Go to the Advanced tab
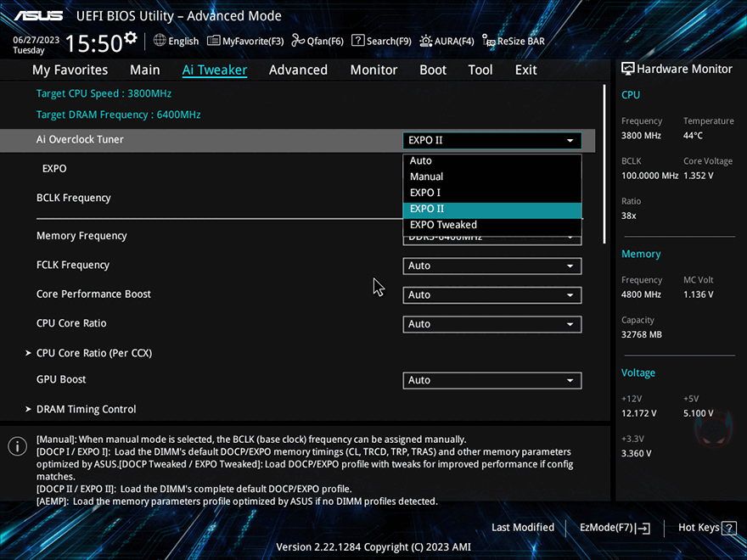The height and width of the screenshot is (560, 747). 298,70
